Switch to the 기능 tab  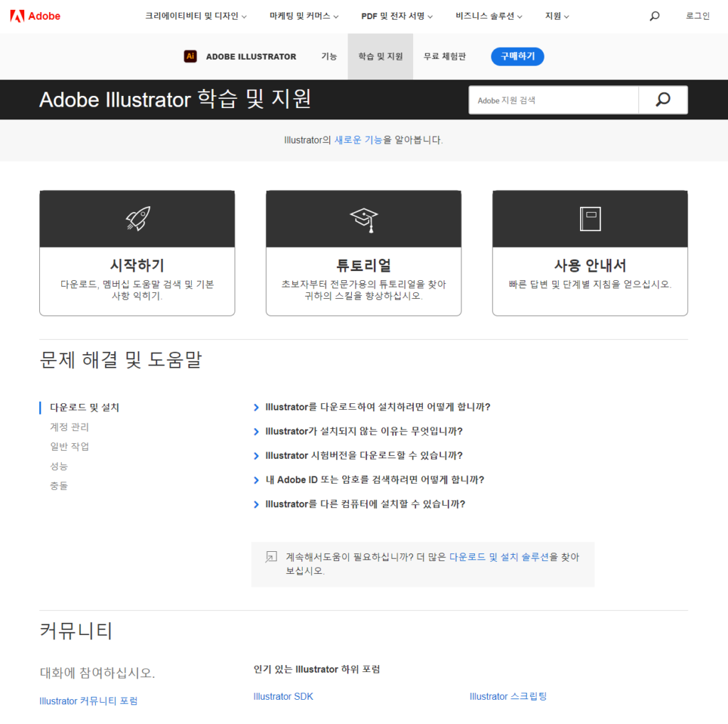coord(329,57)
